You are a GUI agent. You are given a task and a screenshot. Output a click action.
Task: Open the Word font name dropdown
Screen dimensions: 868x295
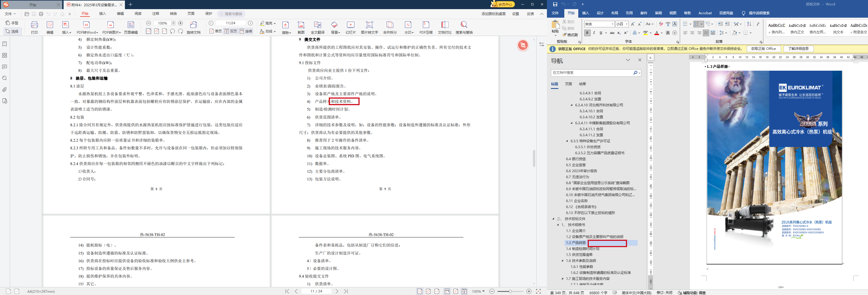(x=613, y=24)
